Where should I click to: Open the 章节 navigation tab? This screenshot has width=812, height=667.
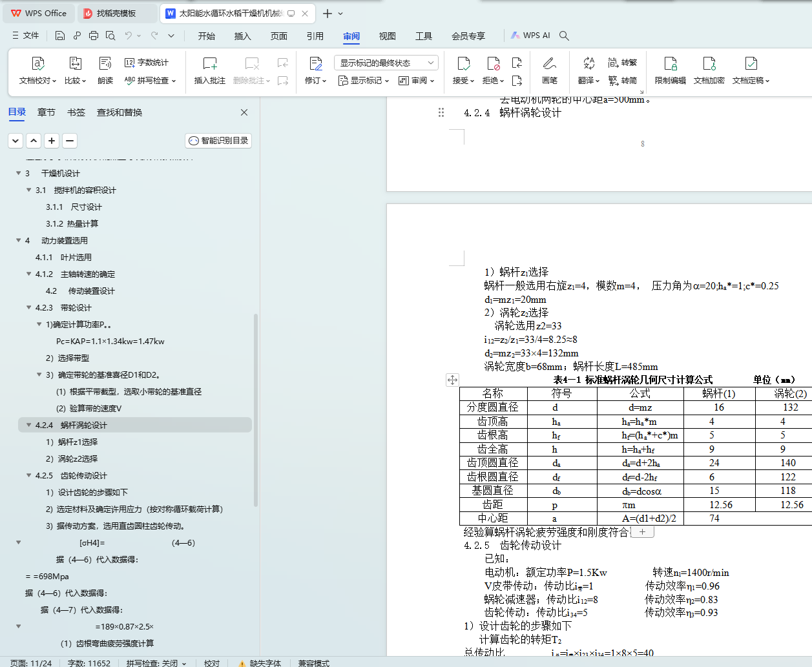click(47, 112)
